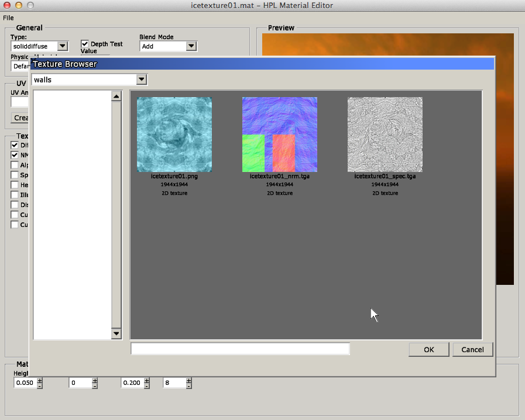This screenshot has width=525, height=420.
Task: Expand the Type dropdown showing soliddiffuse
Action: click(63, 46)
